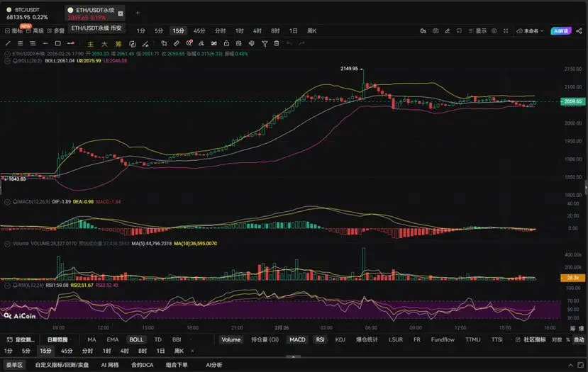Open chart settings gear icon
Viewport: 588px width, 372px height.
[494, 30]
